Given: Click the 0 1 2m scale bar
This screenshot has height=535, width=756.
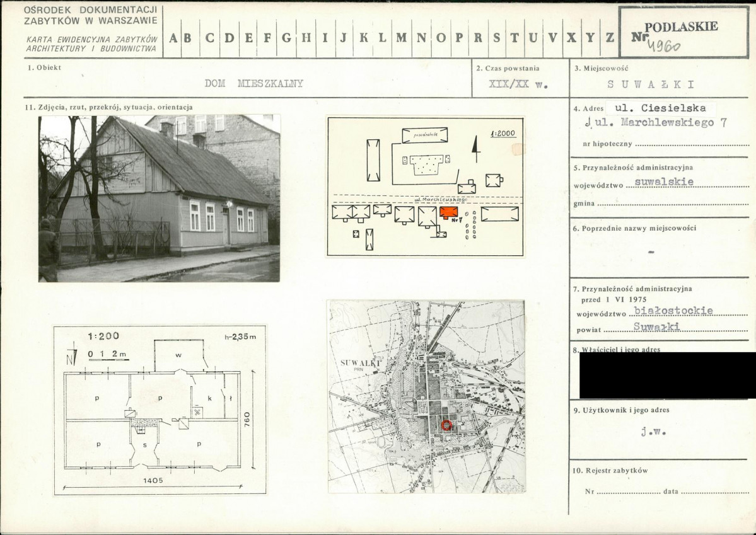Looking at the screenshot, I should (107, 355).
